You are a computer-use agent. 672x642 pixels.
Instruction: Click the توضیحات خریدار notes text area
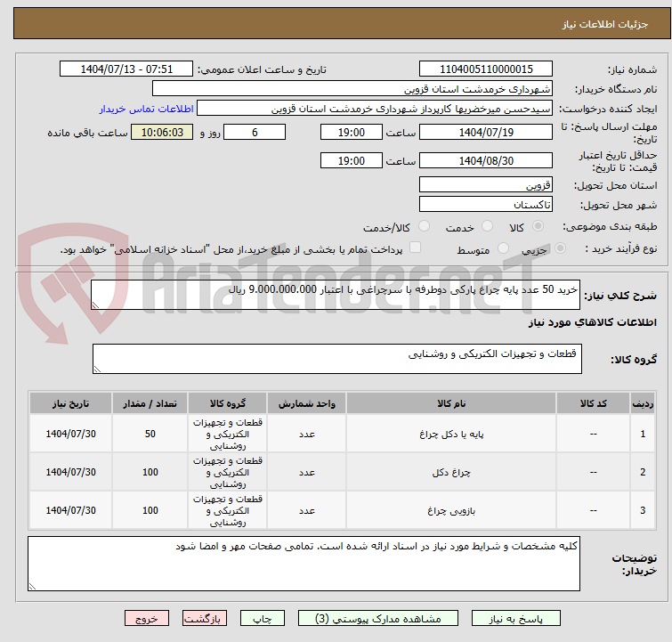[x=304, y=563]
